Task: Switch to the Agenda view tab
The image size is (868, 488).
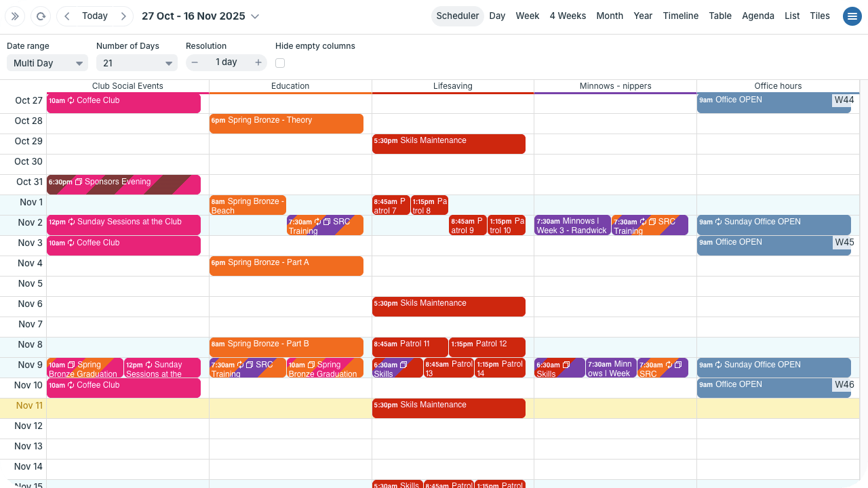Action: (x=757, y=16)
